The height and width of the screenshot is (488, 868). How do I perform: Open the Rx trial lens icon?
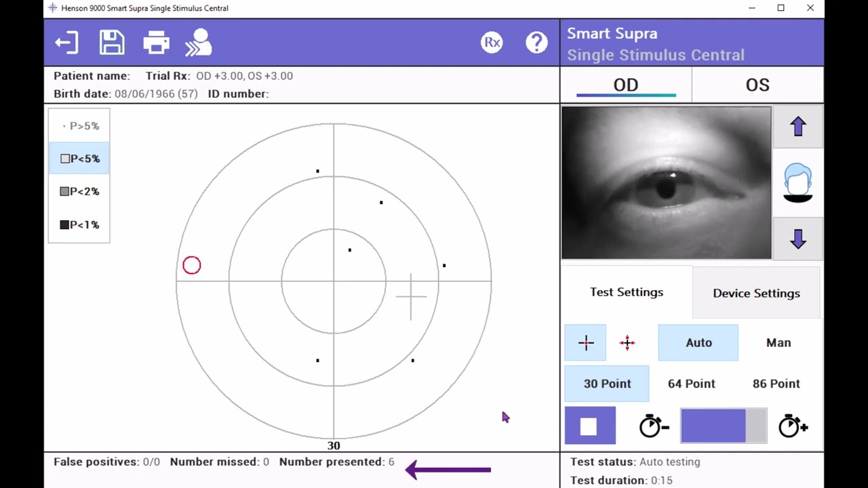pyautogui.click(x=492, y=43)
